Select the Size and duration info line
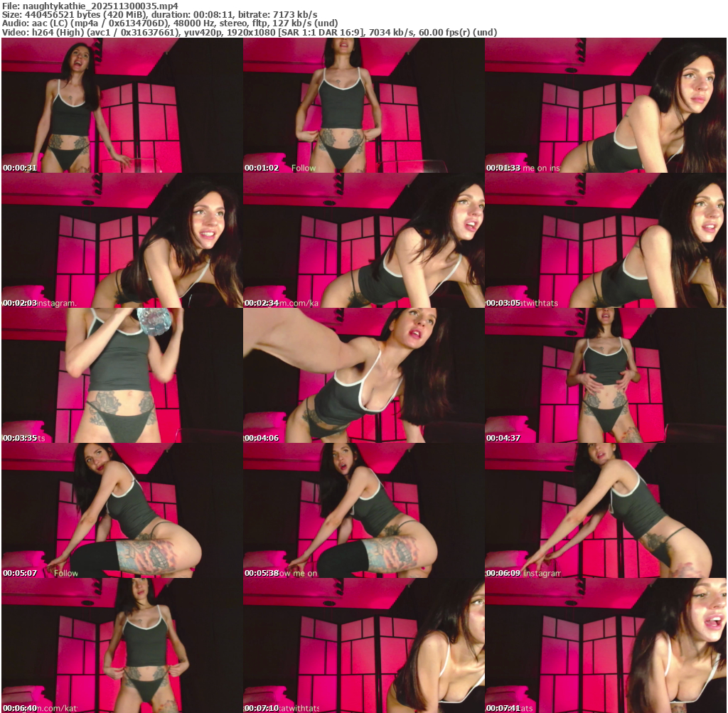 pyautogui.click(x=160, y=14)
